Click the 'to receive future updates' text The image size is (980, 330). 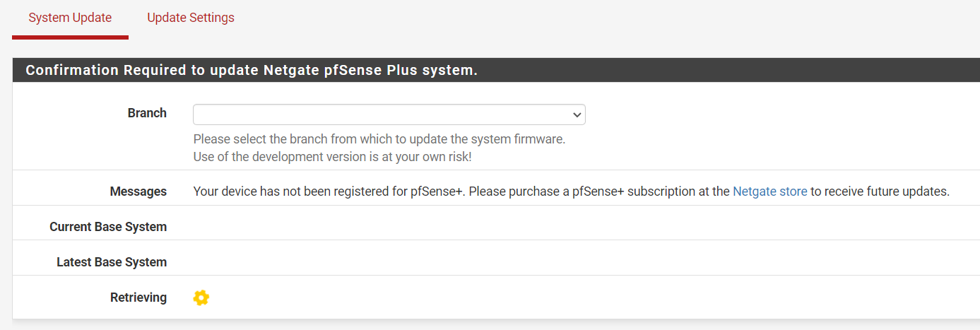point(880,191)
